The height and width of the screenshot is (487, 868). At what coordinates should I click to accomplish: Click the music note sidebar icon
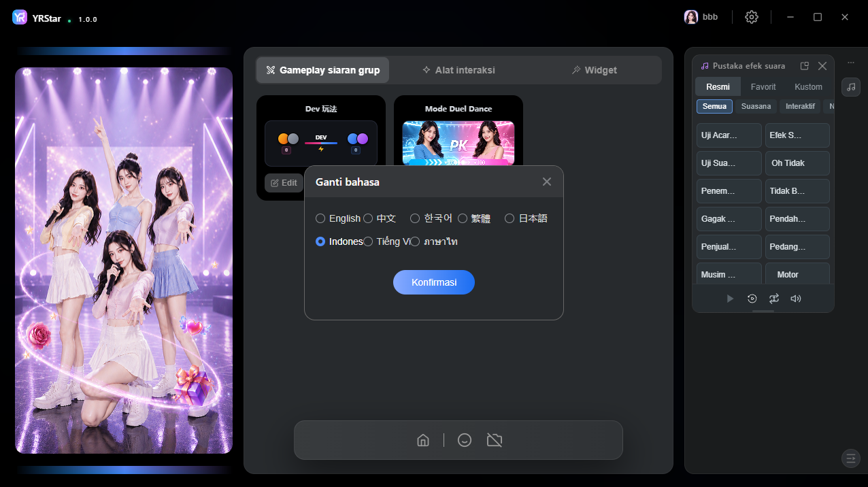pyautogui.click(x=851, y=87)
